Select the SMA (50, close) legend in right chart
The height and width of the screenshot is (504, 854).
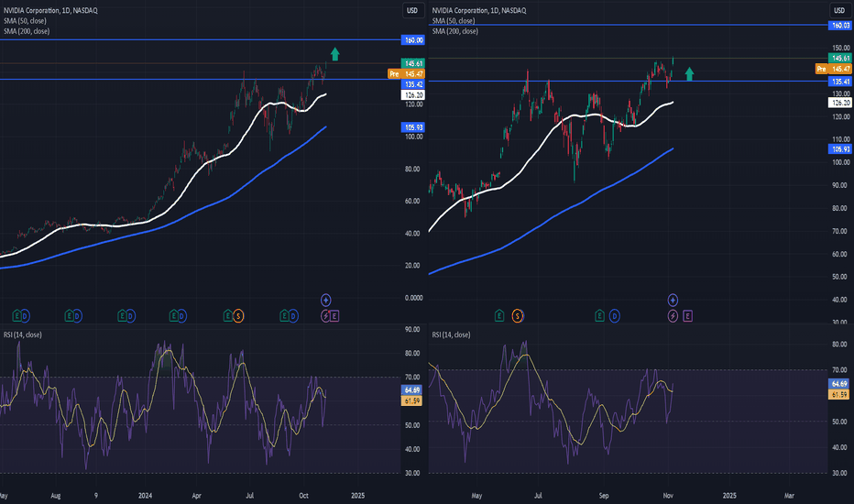454,21
